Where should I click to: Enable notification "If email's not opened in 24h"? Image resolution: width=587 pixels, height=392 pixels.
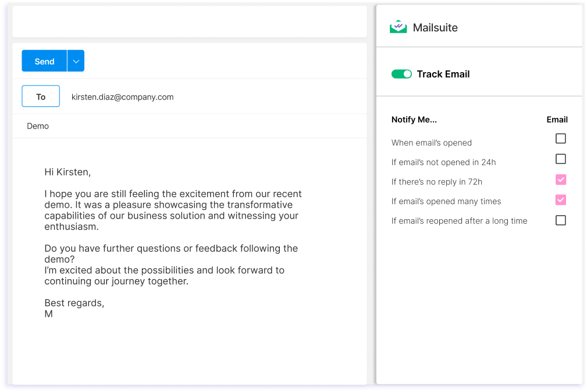(x=560, y=159)
